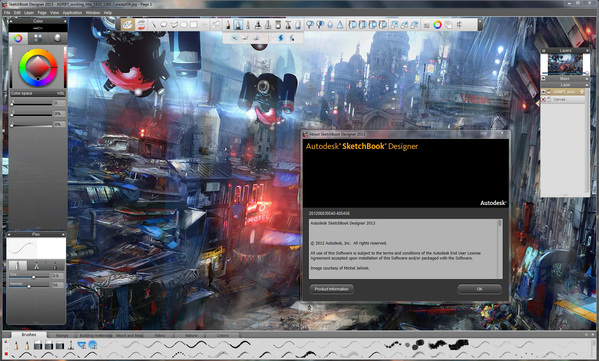Toggle Canvas layer visibility red X
The image size is (599, 361).
[x=543, y=99]
